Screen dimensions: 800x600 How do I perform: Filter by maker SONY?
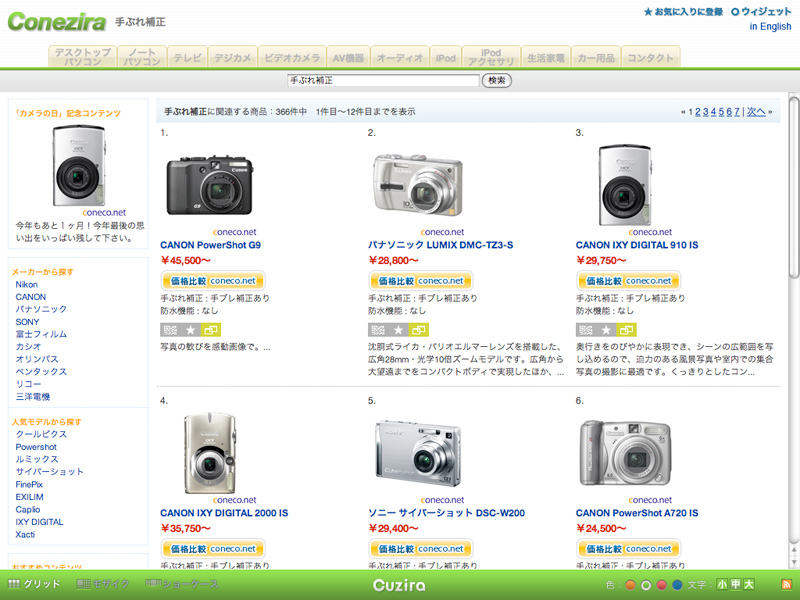coord(27,322)
